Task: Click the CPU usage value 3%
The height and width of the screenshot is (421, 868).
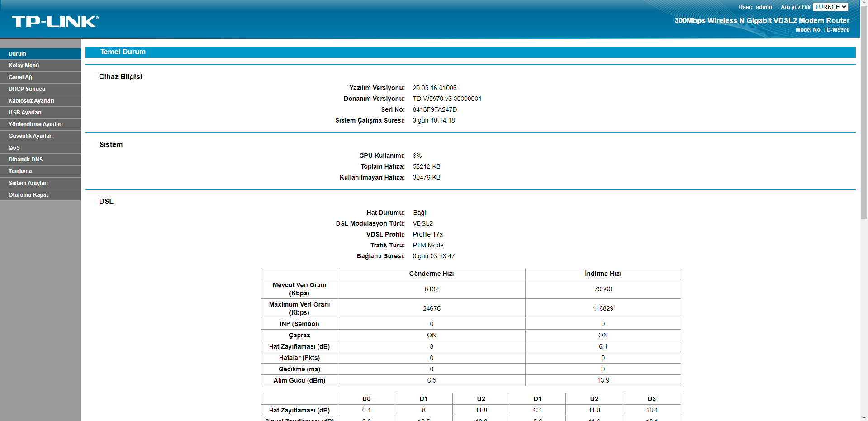Action: [417, 156]
